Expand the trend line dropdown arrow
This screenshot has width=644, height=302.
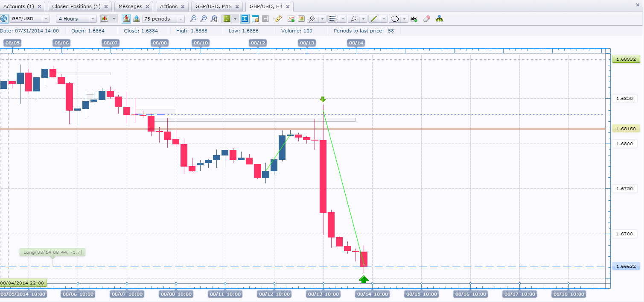point(384,19)
